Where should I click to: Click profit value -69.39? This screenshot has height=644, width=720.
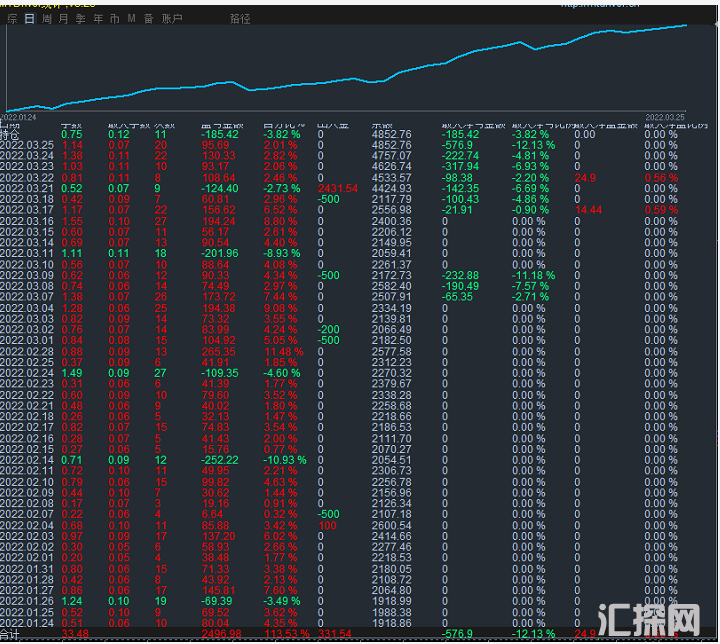pos(217,601)
